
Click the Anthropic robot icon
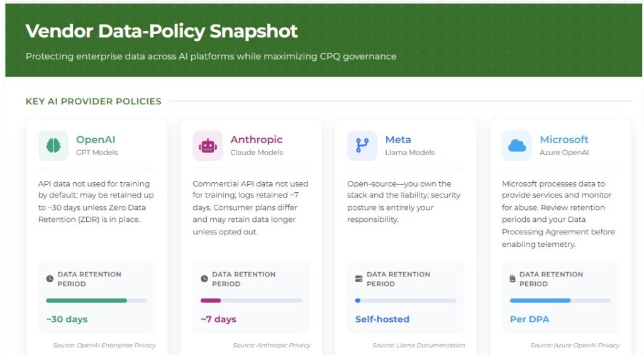pyautogui.click(x=208, y=146)
